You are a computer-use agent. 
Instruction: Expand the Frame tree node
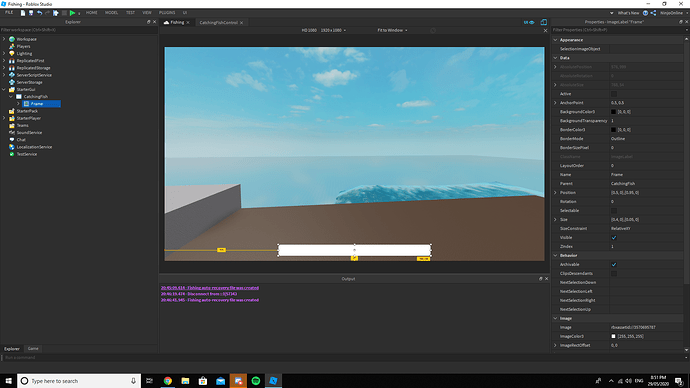pyautogui.click(x=18, y=104)
